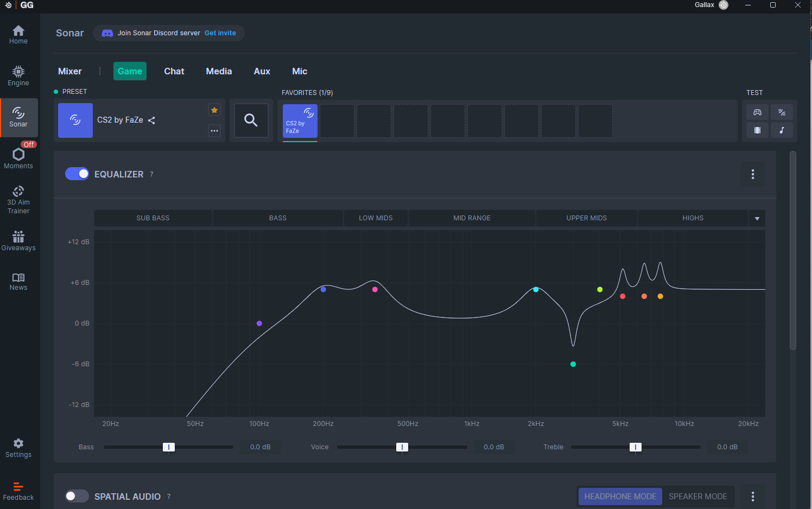Click the purple EQ point near 100Hz
Image resolution: width=812 pixels, height=509 pixels.
[259, 323]
